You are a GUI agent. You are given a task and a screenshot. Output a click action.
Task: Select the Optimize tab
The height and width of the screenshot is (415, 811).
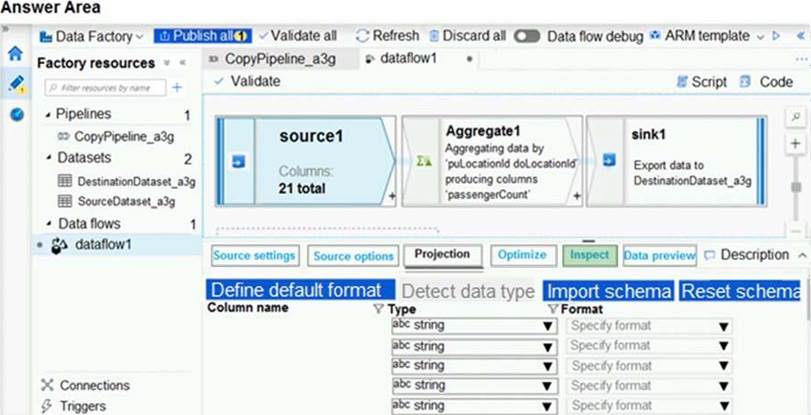[522, 256]
